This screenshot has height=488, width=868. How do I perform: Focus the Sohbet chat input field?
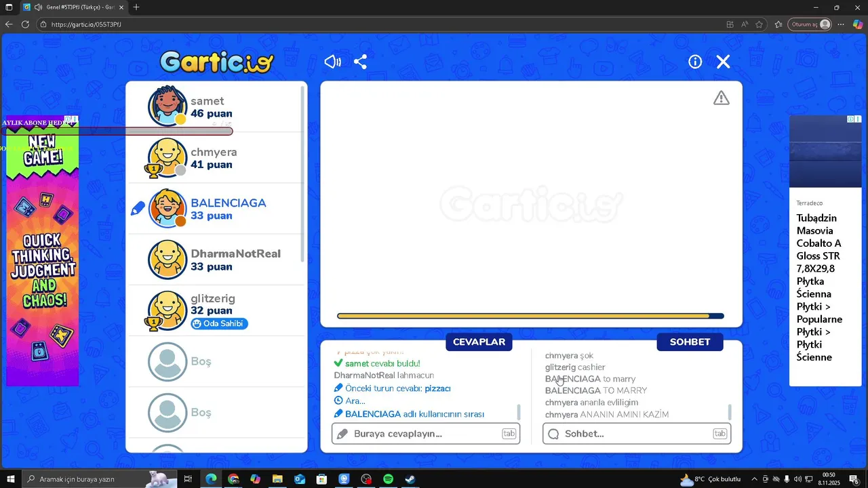tap(637, 434)
